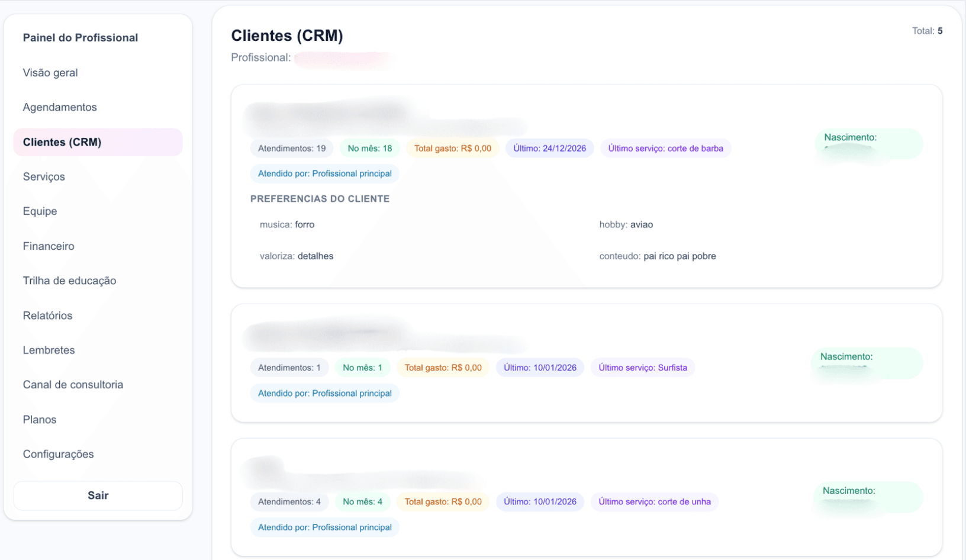Click the Nascimento info box on first client
Viewport: 966px width, 560px height.
tap(868, 143)
